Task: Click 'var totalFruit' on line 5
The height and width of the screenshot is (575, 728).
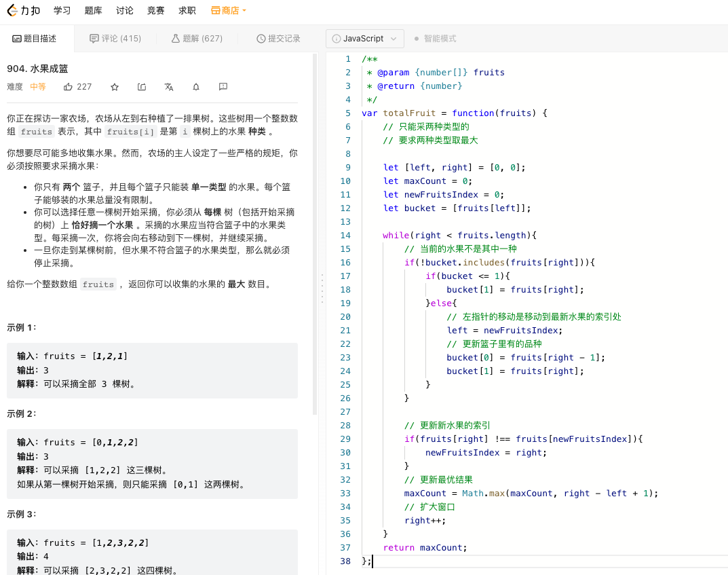Action: pyautogui.click(x=398, y=113)
